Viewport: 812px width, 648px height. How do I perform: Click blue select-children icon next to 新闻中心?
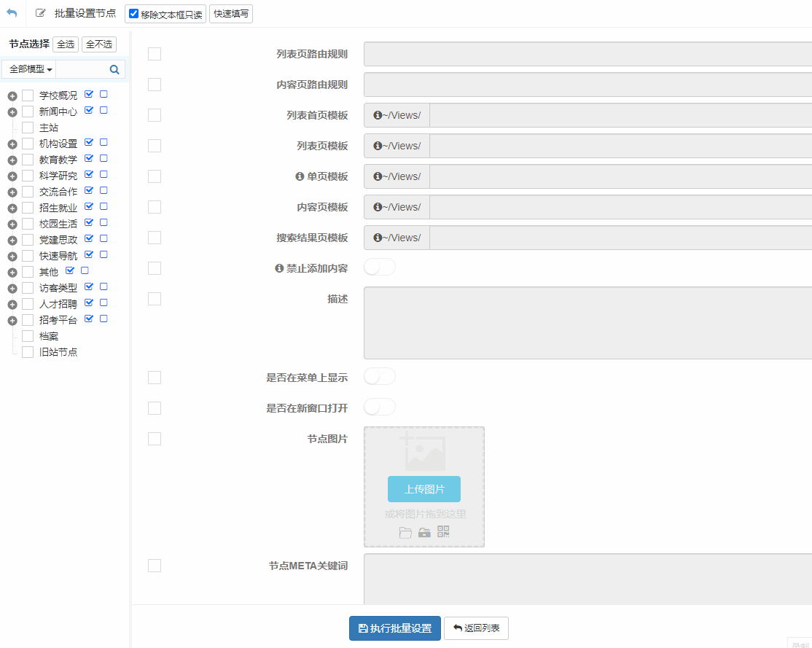pyautogui.click(x=89, y=111)
